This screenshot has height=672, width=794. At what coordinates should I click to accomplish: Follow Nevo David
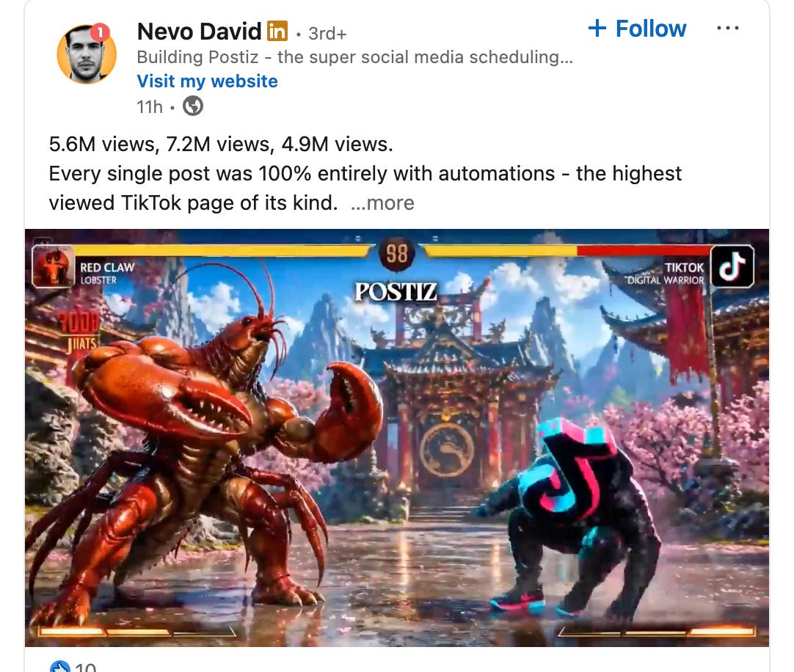[x=637, y=29]
